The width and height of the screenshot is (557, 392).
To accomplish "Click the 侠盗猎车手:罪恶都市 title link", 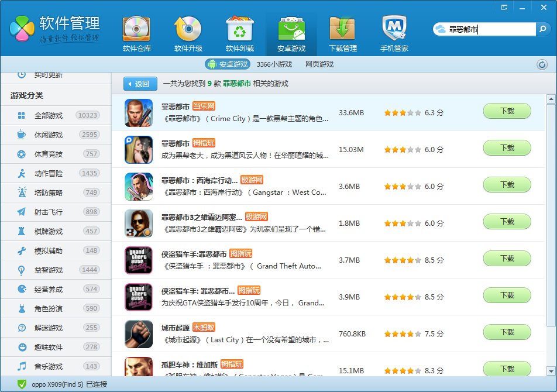I will coord(194,253).
